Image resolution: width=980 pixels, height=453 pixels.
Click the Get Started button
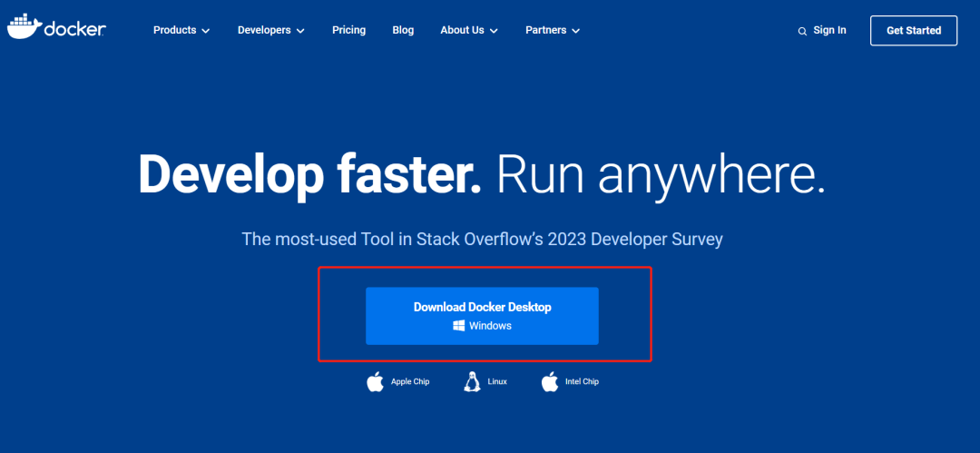click(913, 31)
